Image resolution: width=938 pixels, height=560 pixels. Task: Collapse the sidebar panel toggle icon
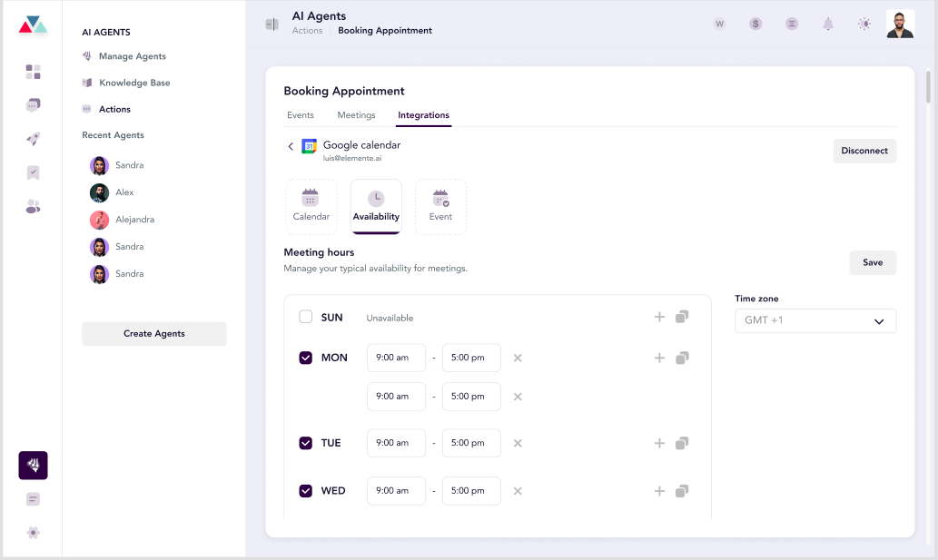pos(272,24)
